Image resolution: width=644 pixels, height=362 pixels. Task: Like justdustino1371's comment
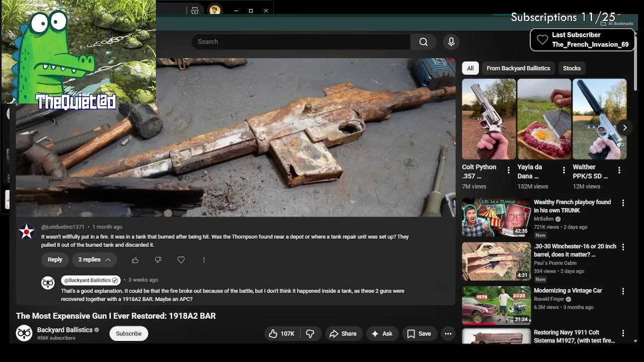[x=135, y=260]
